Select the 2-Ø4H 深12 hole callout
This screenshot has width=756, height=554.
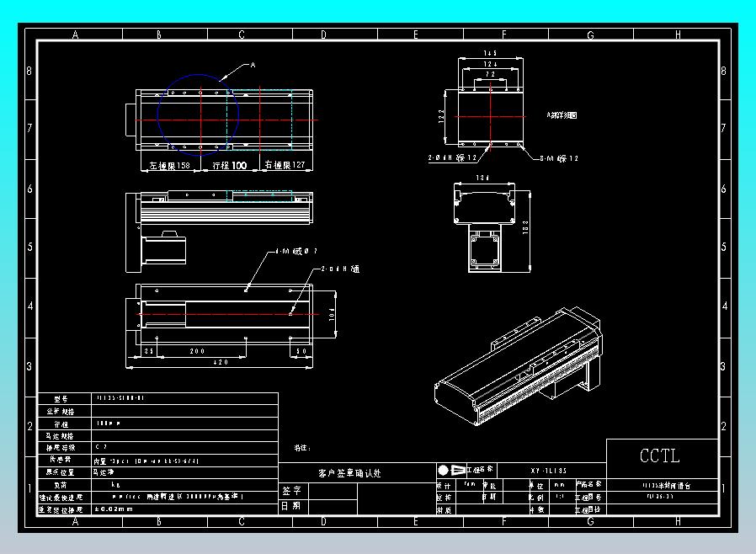(x=452, y=157)
